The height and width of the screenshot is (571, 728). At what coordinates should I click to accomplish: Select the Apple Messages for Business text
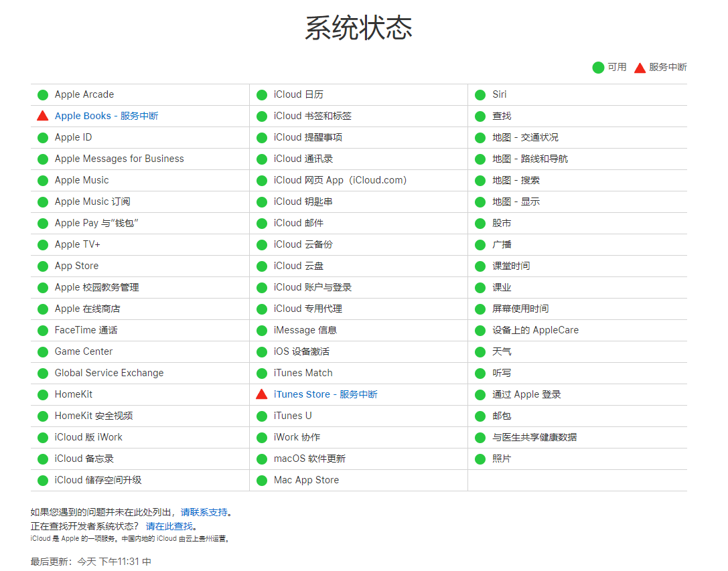pos(119,159)
